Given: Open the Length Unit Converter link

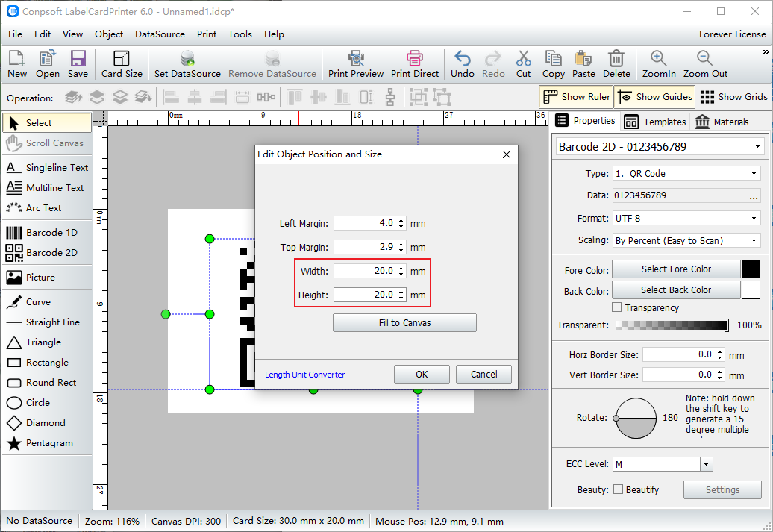Looking at the screenshot, I should (x=304, y=375).
